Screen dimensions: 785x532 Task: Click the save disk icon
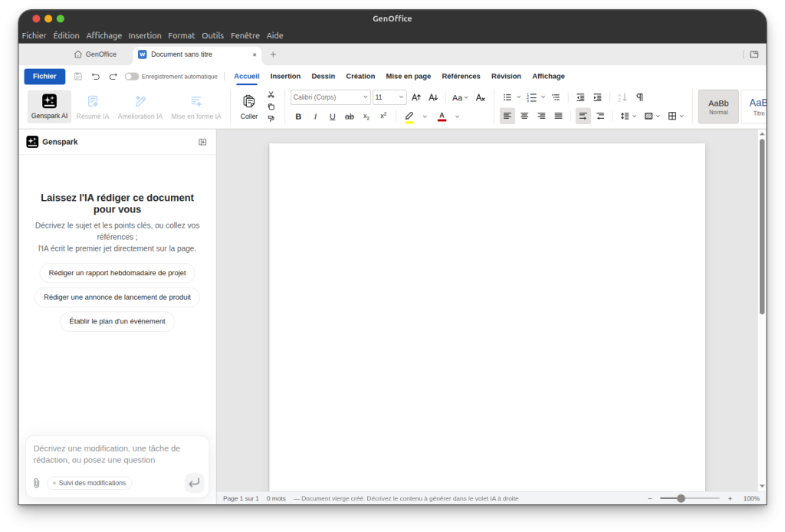pos(78,77)
